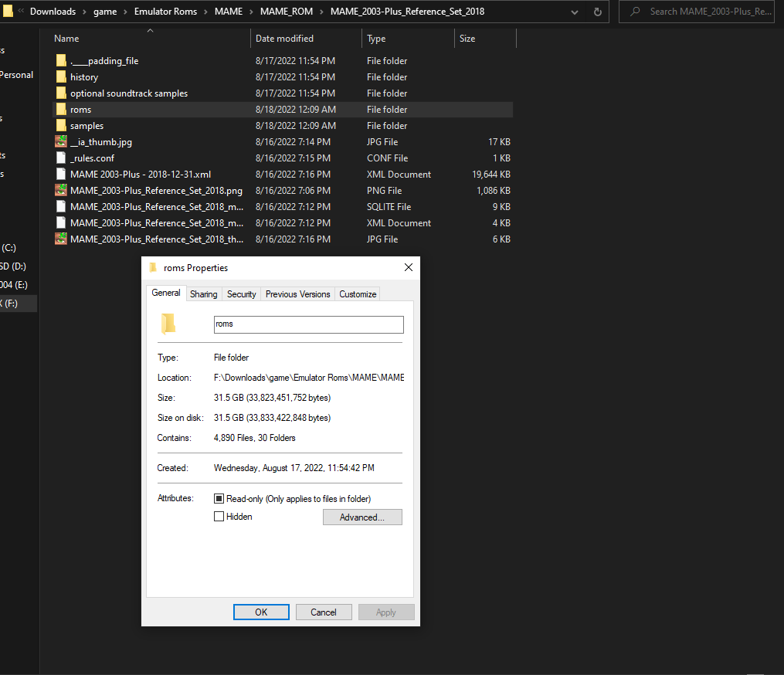784x675 pixels.
Task: Click the Personal item in navigation pane
Action: 16,74
